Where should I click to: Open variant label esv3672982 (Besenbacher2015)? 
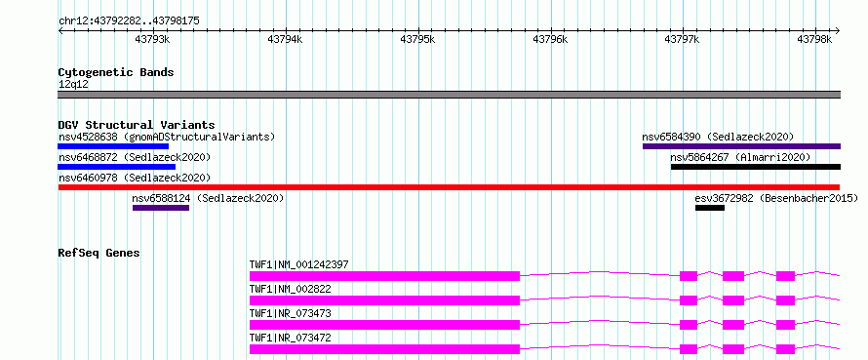[776, 198]
